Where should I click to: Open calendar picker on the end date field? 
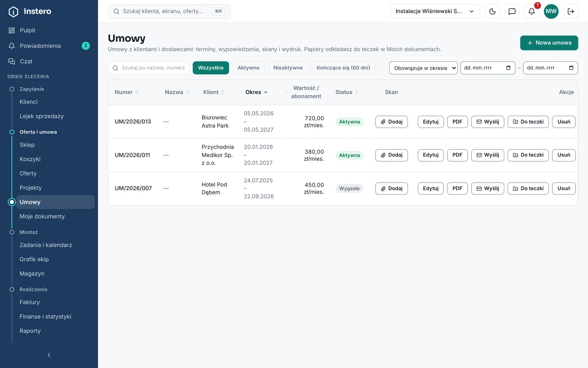point(571,68)
